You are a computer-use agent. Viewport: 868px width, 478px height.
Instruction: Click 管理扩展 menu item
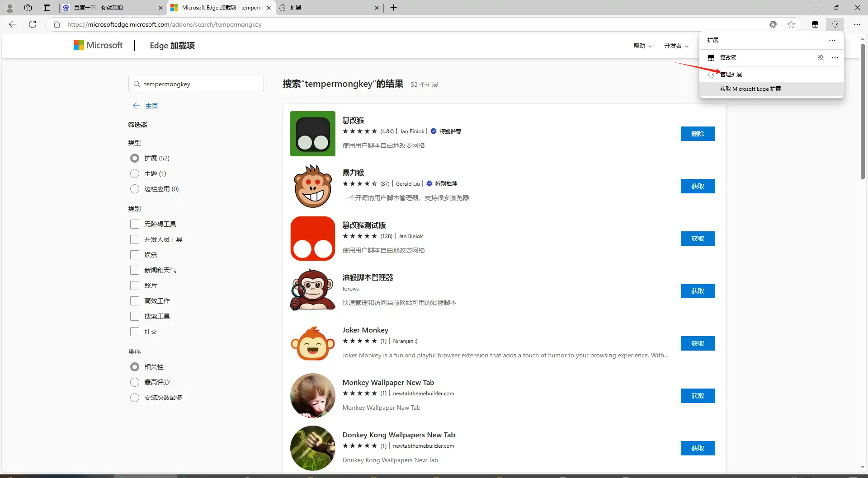(x=731, y=74)
